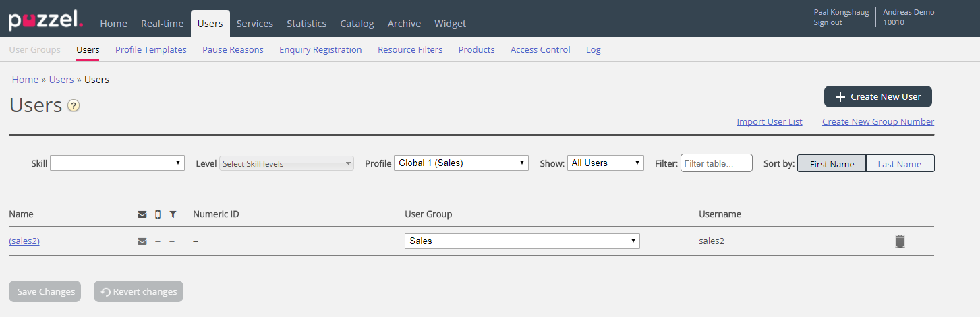
Task: Click the email column header icon
Action: [x=142, y=214]
